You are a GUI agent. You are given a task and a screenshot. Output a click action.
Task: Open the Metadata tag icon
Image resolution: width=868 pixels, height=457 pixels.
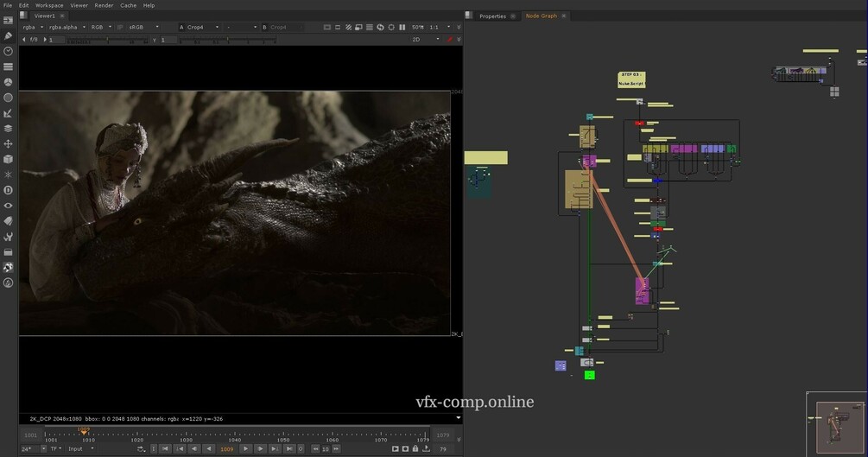(x=8, y=221)
